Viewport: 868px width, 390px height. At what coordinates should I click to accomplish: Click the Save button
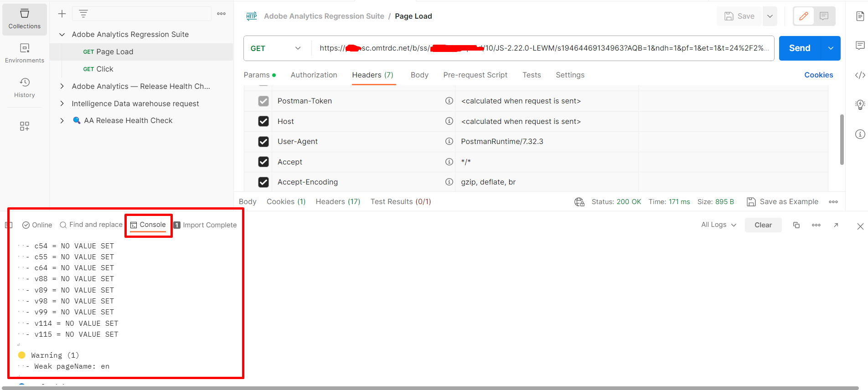(x=739, y=16)
